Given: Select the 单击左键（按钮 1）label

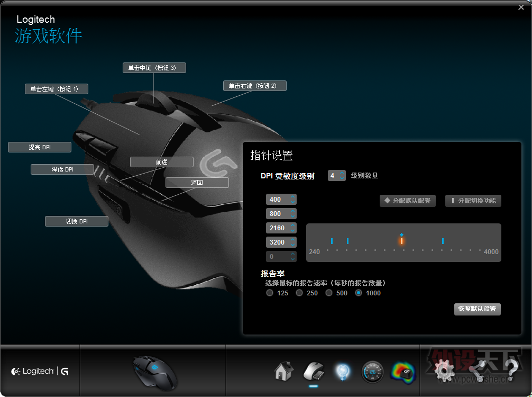Looking at the screenshot, I should (57, 88).
